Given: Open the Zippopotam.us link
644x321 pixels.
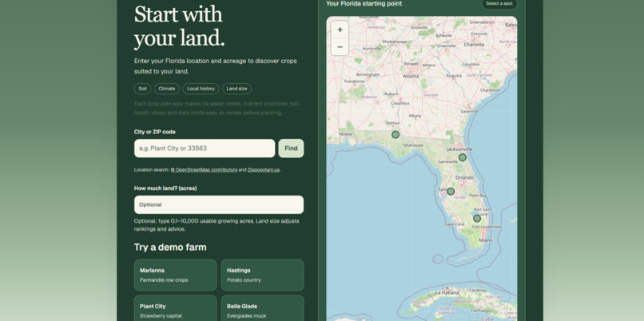Looking at the screenshot, I should coord(264,169).
